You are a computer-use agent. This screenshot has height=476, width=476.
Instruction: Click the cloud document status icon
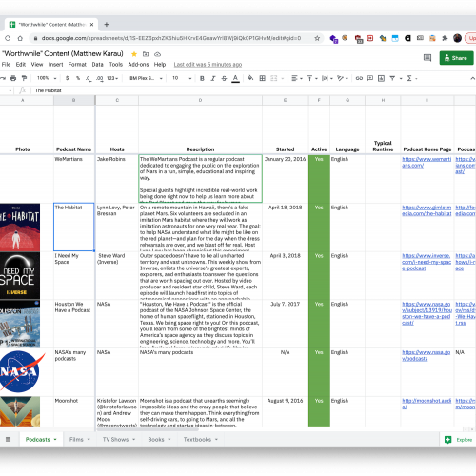tap(157, 54)
